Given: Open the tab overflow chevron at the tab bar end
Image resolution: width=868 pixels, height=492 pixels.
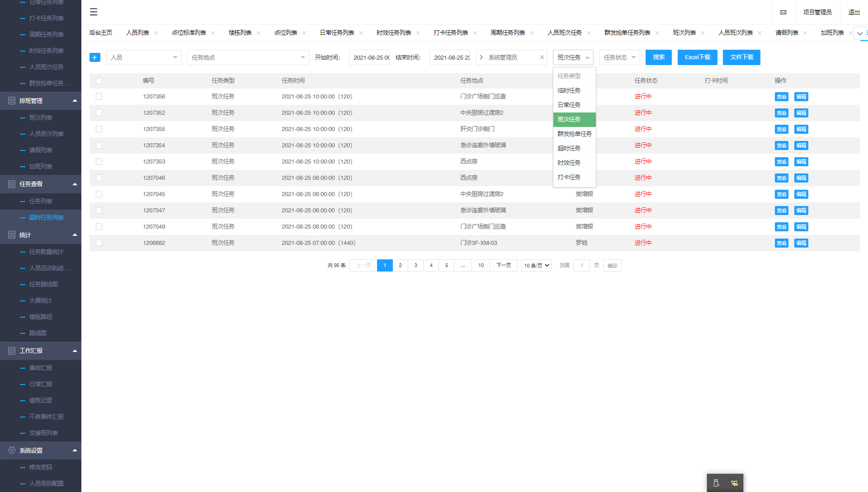Looking at the screenshot, I should tap(860, 33).
